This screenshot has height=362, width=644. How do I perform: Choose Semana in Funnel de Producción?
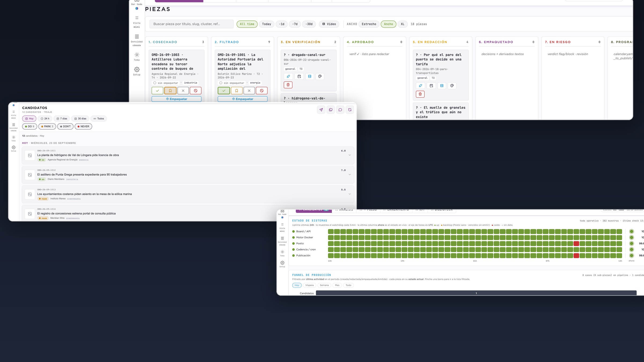click(x=324, y=285)
